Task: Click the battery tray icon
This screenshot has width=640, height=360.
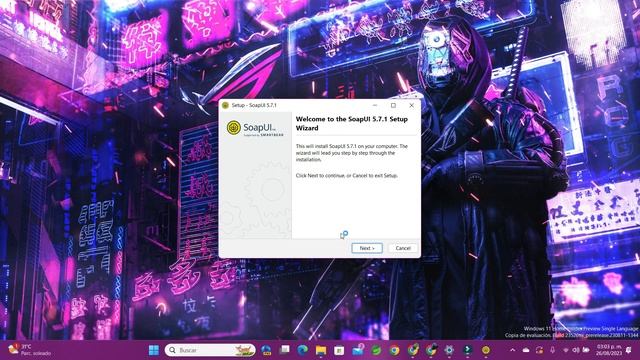Action: 586,350
